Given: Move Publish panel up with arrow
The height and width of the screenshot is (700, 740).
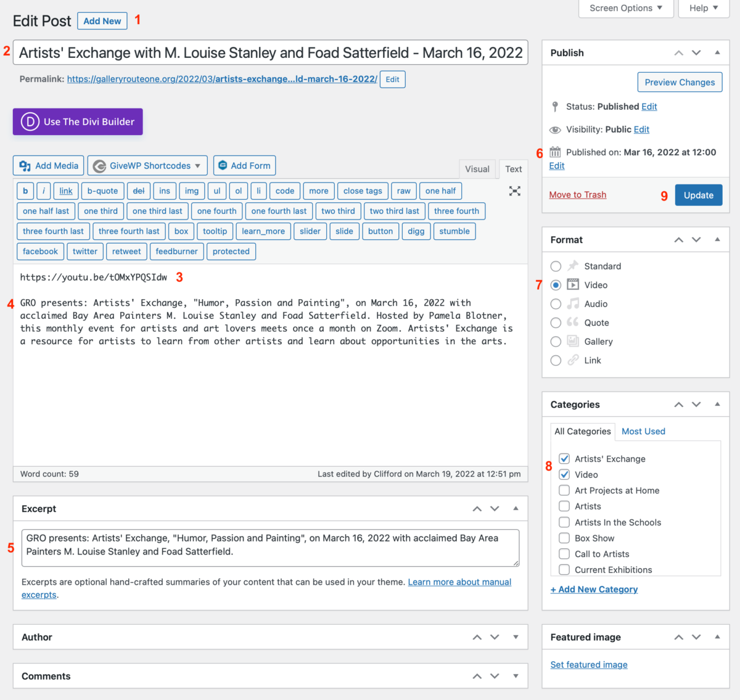Looking at the screenshot, I should [x=678, y=53].
